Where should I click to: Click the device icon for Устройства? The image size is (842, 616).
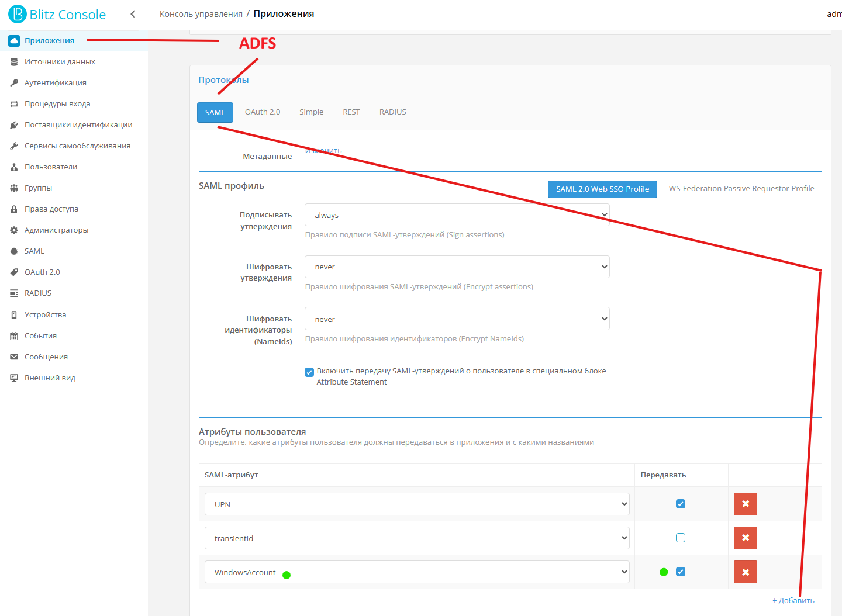14,315
